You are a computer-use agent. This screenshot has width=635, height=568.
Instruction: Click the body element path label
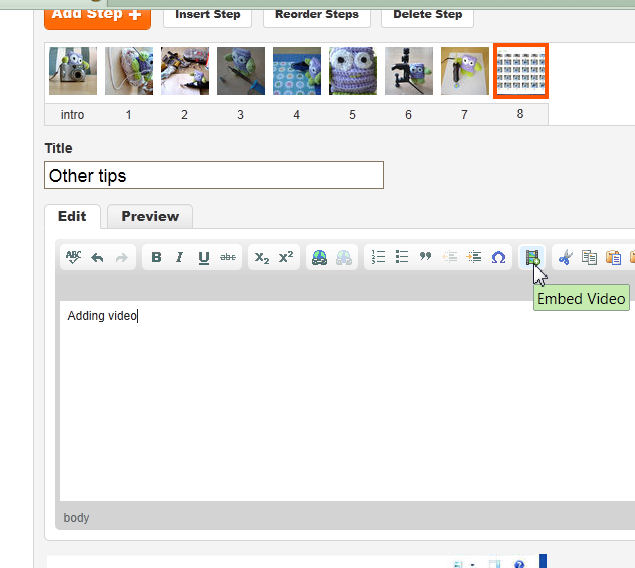[76, 518]
